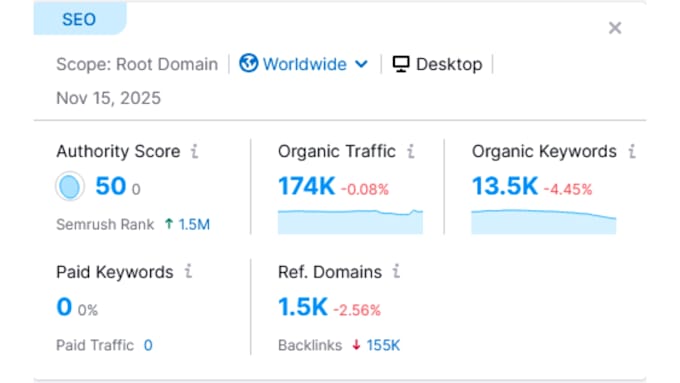
Task: Click the Organic Keywords trend chart
Action: pos(544,222)
